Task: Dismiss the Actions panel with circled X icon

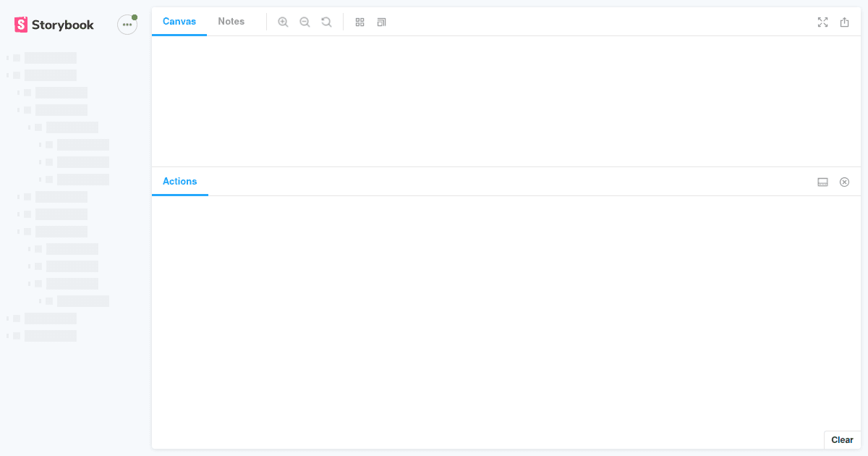Action: [x=844, y=182]
